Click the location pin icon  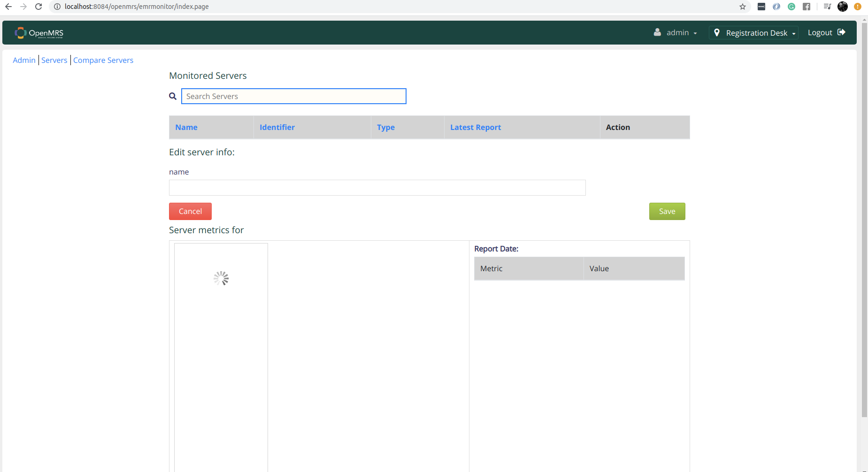717,32
